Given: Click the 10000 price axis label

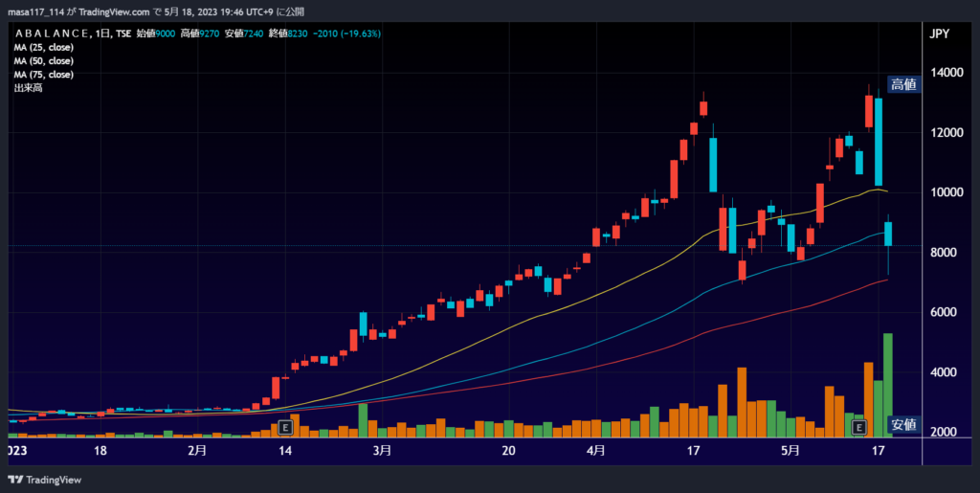Looking at the screenshot, I should 946,192.
